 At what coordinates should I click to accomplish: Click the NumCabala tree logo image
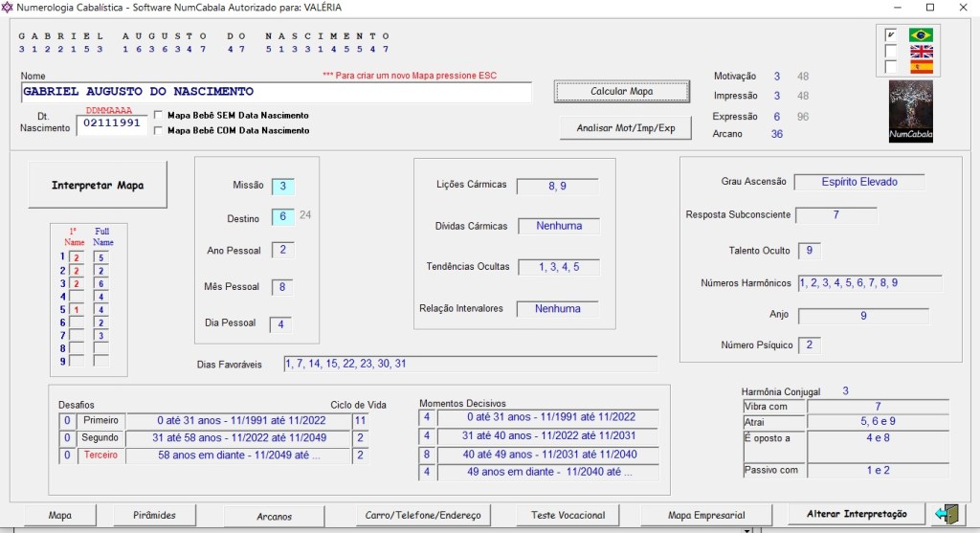(x=910, y=111)
